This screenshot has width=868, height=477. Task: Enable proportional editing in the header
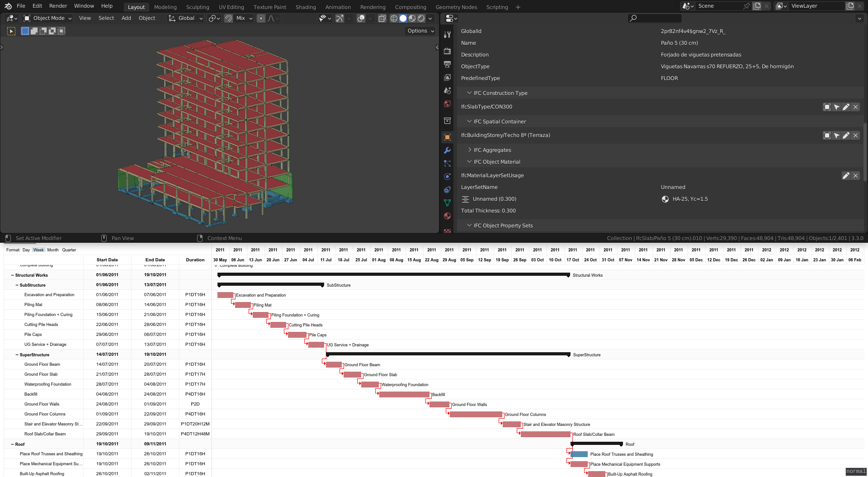[x=261, y=18]
